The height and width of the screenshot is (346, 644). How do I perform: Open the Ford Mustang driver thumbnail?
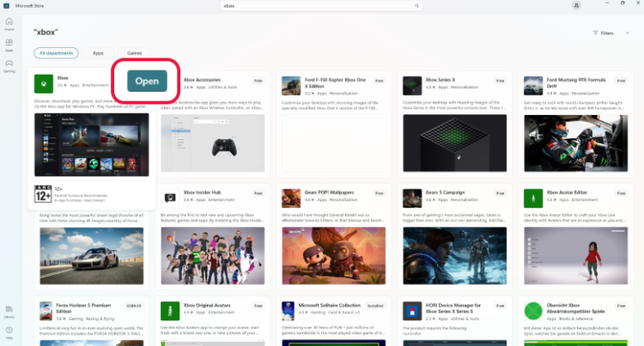[x=576, y=143]
